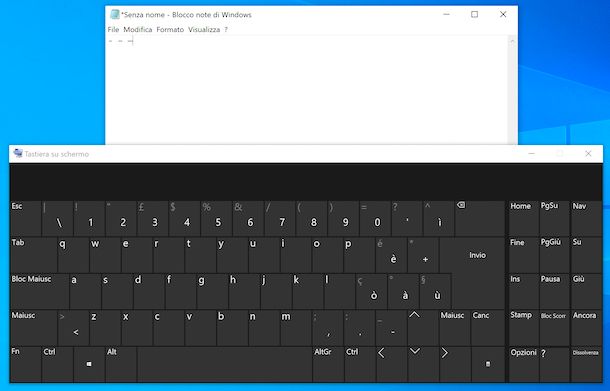
Task: Click the comma key
Action: pos(328,328)
